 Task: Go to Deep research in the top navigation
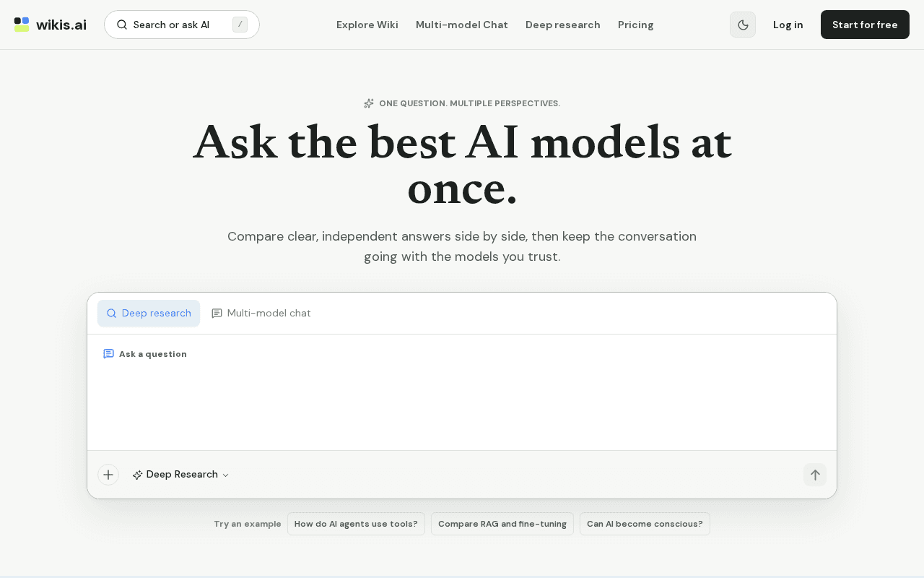tap(563, 25)
